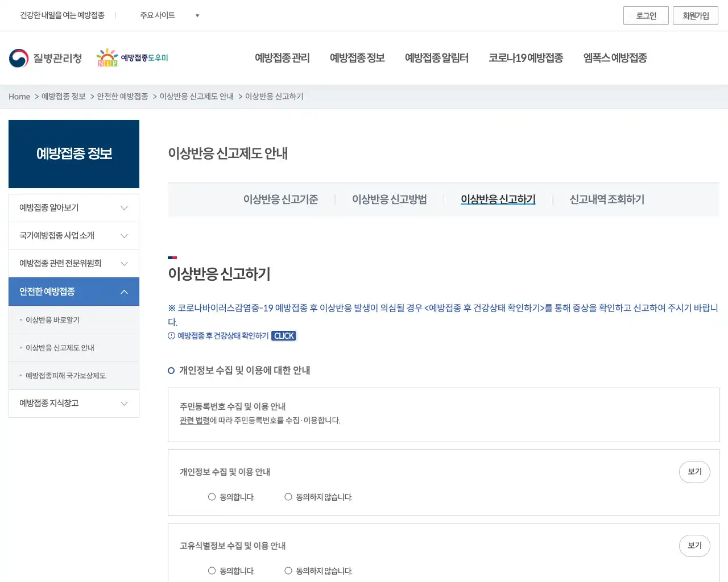
Task: Open the 신고내역 조회하기 tab
Action: [607, 199]
